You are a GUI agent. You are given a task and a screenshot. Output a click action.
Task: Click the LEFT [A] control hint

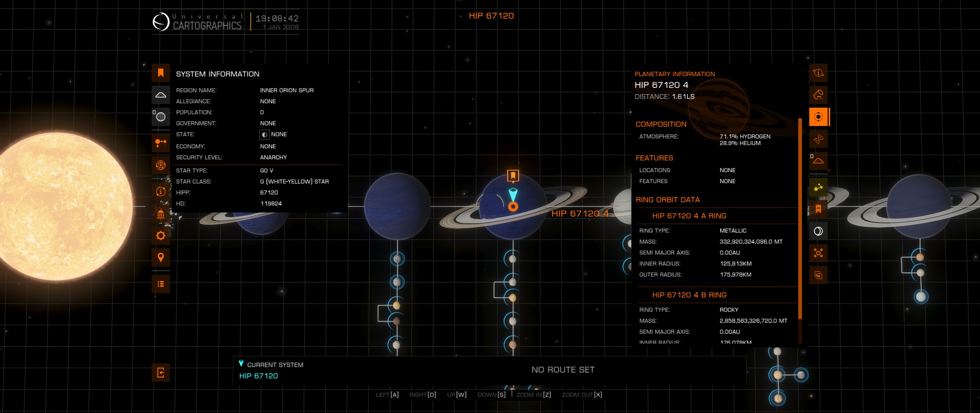tap(387, 395)
